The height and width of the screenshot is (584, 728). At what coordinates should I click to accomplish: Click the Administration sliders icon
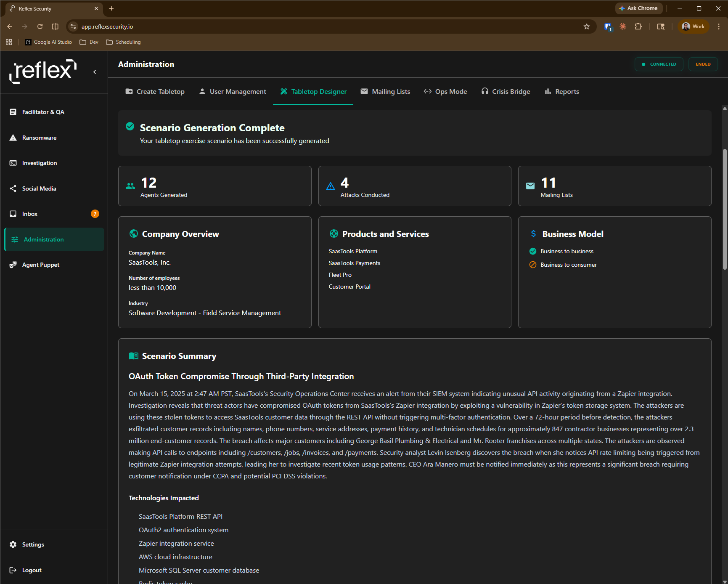coord(15,239)
